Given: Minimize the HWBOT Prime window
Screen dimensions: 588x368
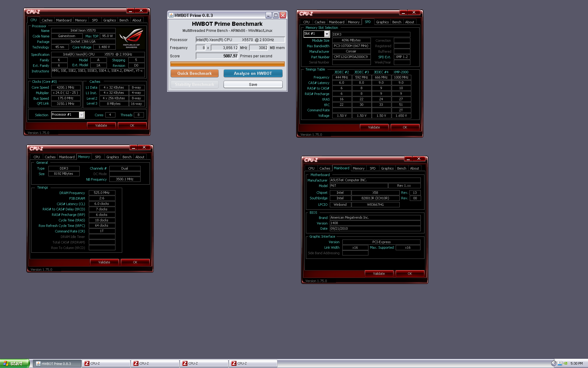Looking at the screenshot, I should click(x=268, y=15).
